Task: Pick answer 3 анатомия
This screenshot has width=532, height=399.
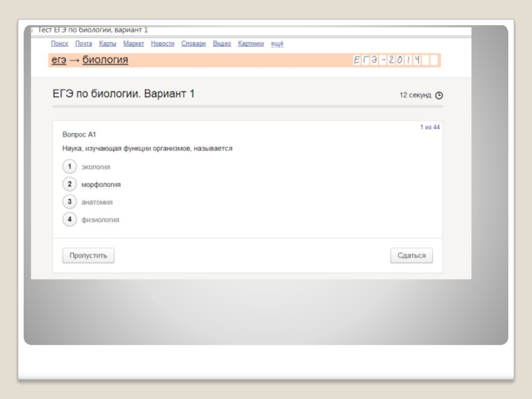Action: pyautogui.click(x=70, y=201)
